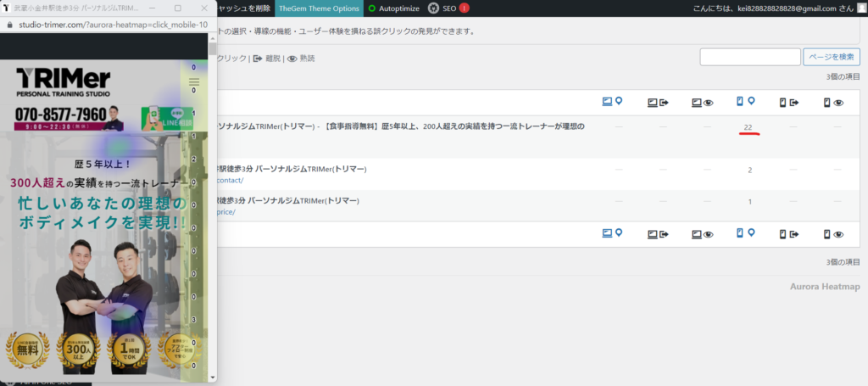Click the Autoptimize green circle icon
Screen dimensions: 868x386
371,8
